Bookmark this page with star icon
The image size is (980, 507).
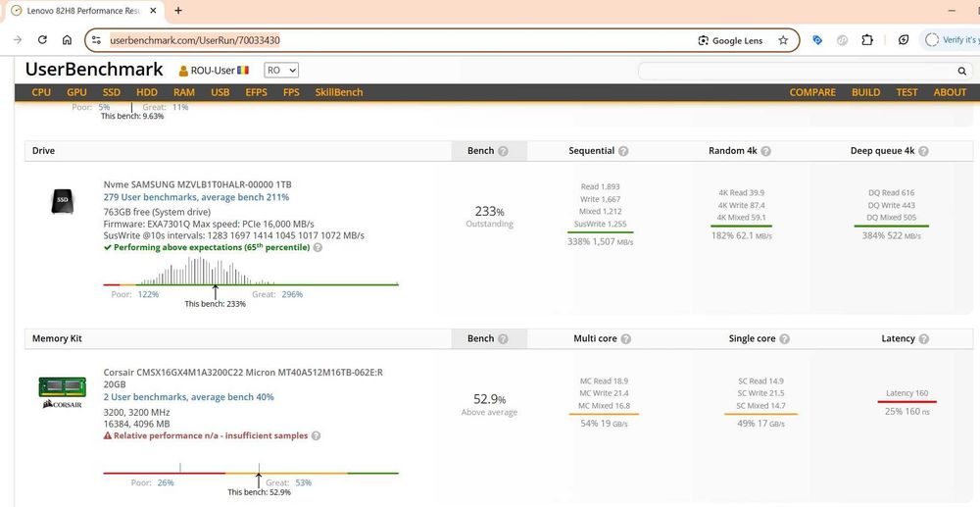(783, 40)
